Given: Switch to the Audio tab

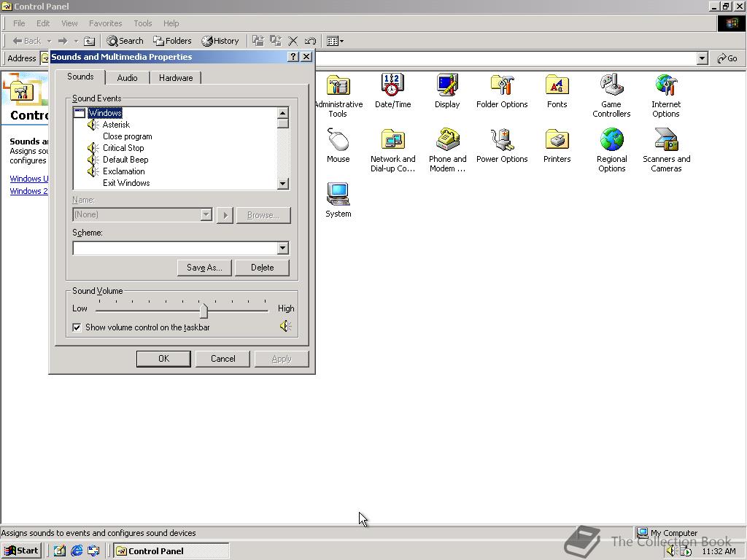Looking at the screenshot, I should (x=127, y=77).
